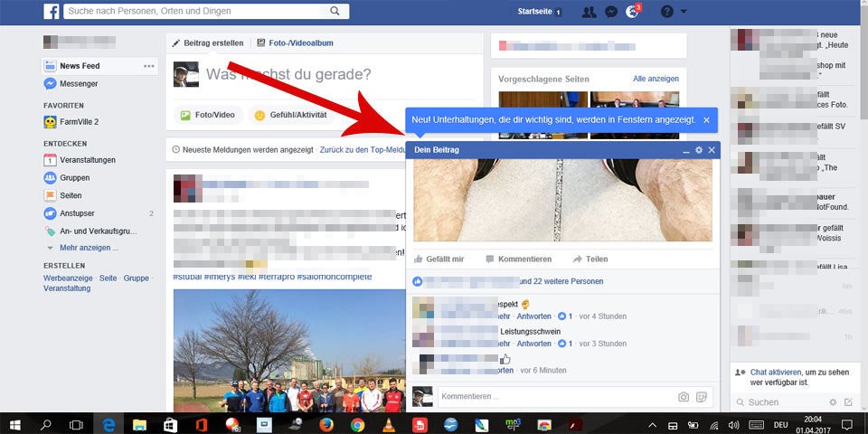This screenshot has height=434, width=868.
Task: Minimize the Dein Beitrag window
Action: pos(686,150)
